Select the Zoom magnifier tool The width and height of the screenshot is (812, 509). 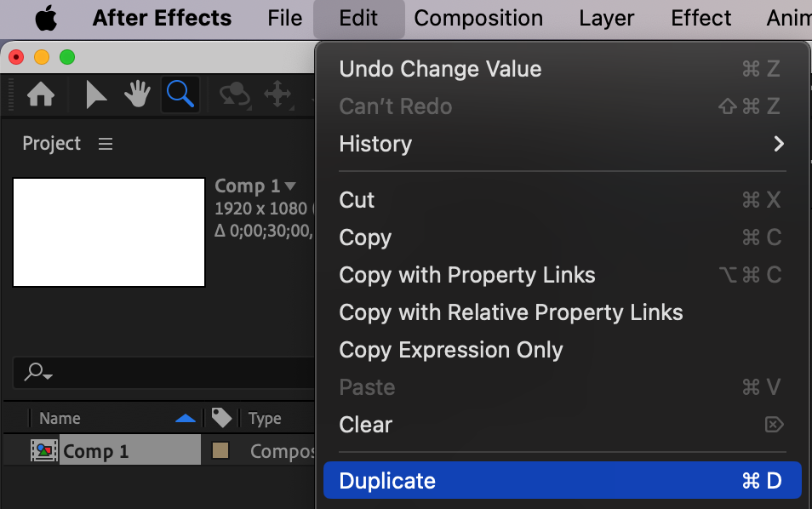click(180, 94)
